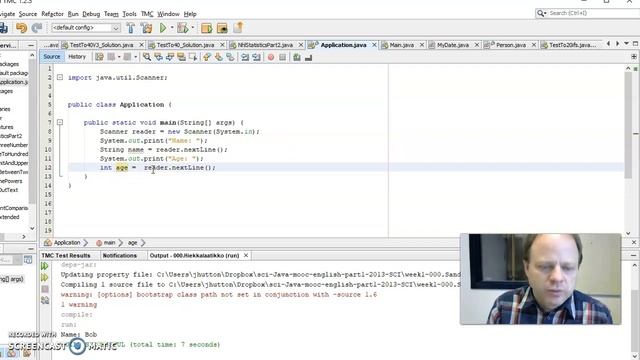Switch to the Person.java tab
This screenshot has height=360, width=640.
(x=510, y=45)
